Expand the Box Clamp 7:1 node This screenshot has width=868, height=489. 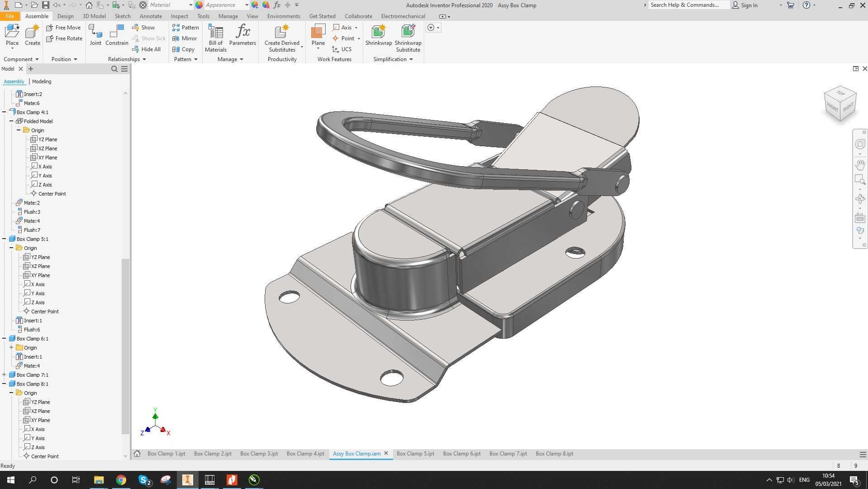(x=4, y=375)
